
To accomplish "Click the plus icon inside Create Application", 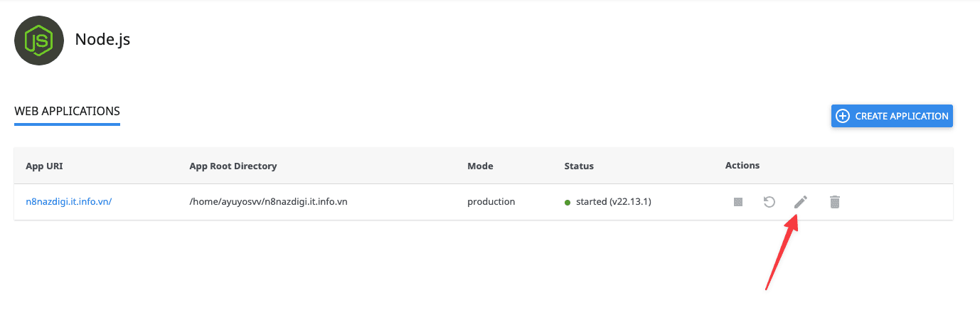I will pyautogui.click(x=843, y=116).
